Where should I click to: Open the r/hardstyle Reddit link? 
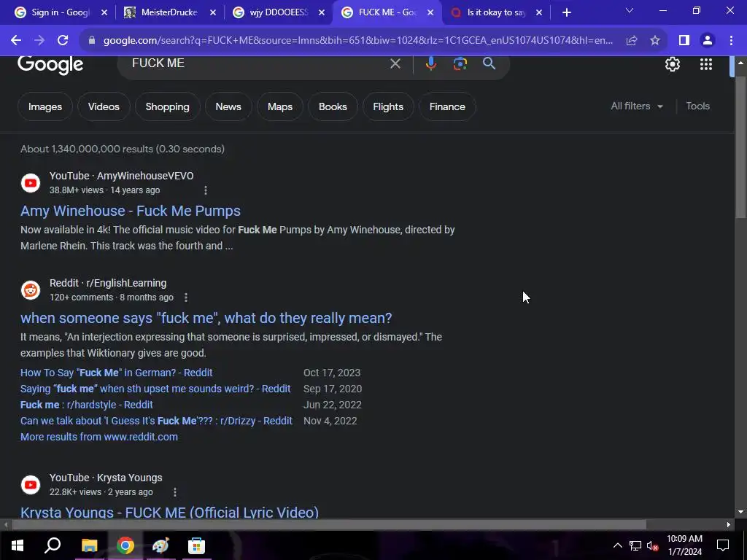(x=87, y=405)
